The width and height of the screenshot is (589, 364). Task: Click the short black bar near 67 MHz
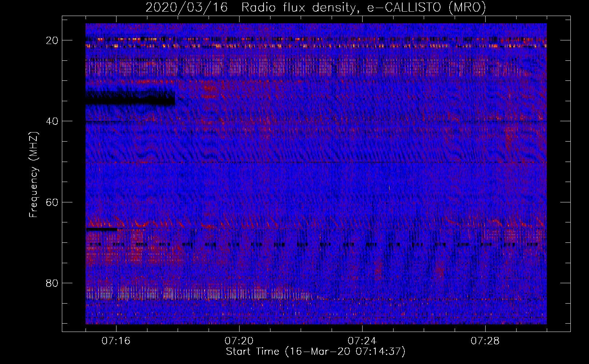coord(102,229)
